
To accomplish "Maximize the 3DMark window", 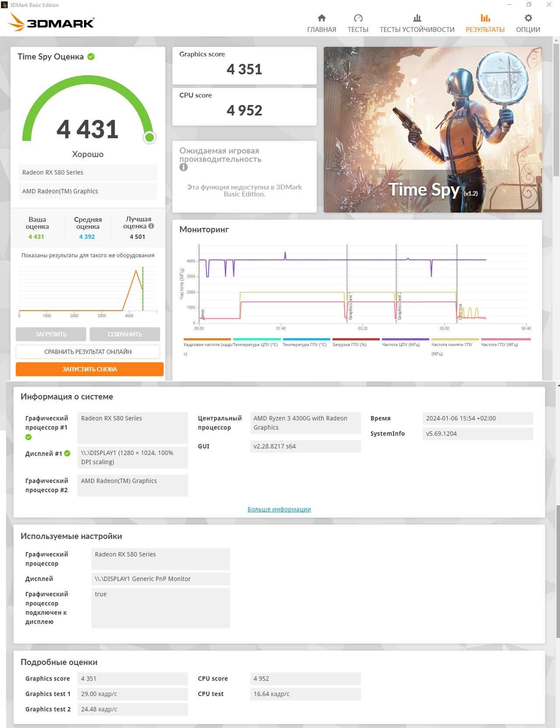I will click(529, 5).
